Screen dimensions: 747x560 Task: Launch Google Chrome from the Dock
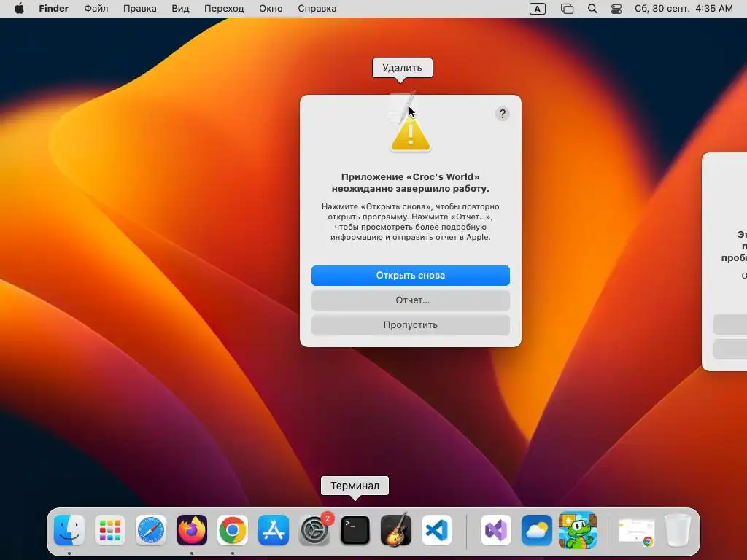pyautogui.click(x=233, y=530)
